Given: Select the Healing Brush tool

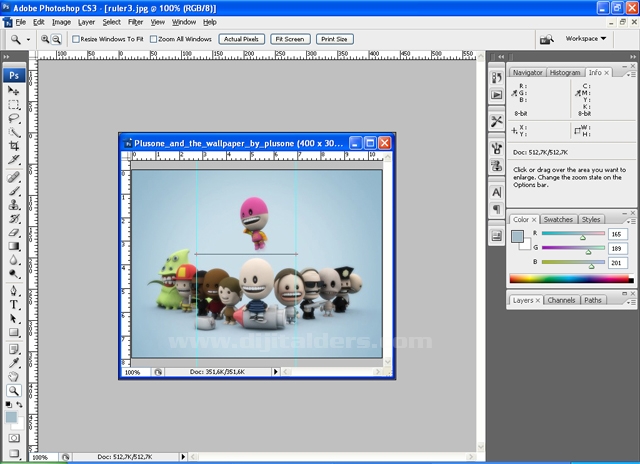Looking at the screenshot, I should (x=14, y=177).
